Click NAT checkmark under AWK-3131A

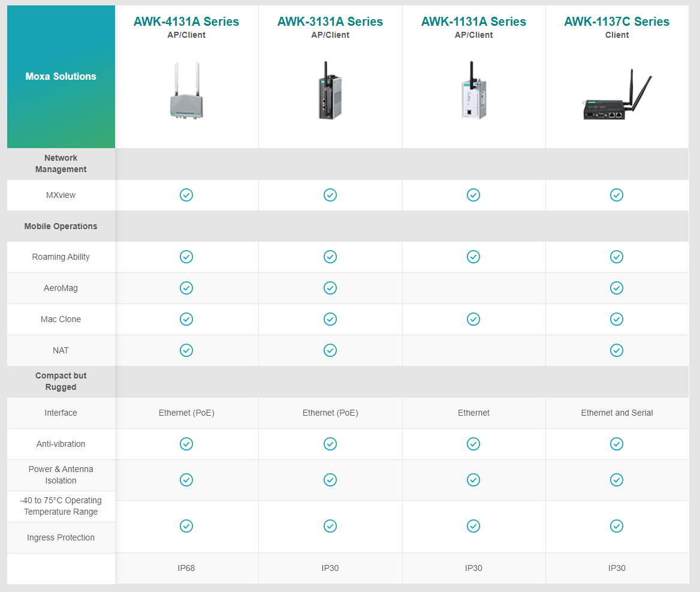tap(330, 351)
